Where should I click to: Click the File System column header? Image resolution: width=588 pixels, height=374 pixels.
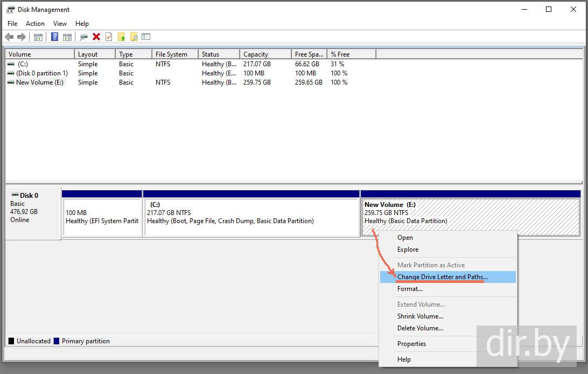coord(171,54)
